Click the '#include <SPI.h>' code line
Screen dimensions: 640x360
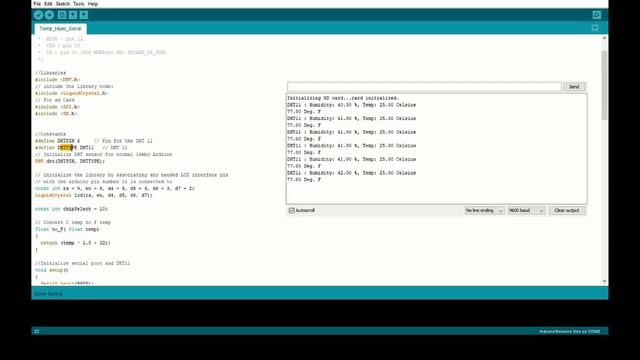pos(58,107)
